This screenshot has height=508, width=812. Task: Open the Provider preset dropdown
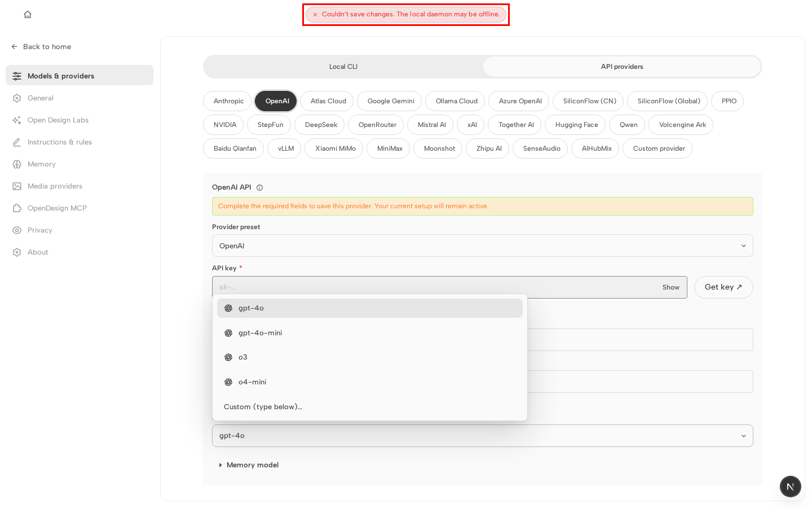tap(483, 246)
